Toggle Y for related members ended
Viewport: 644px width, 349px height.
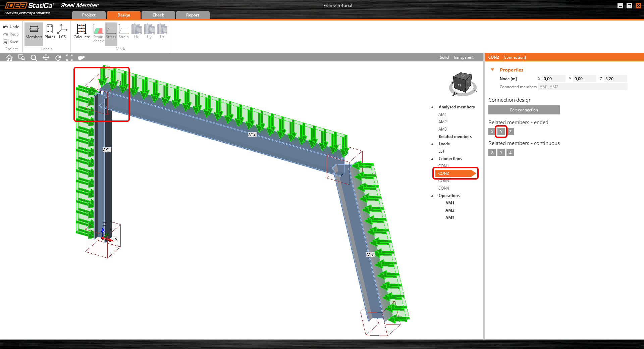(501, 132)
